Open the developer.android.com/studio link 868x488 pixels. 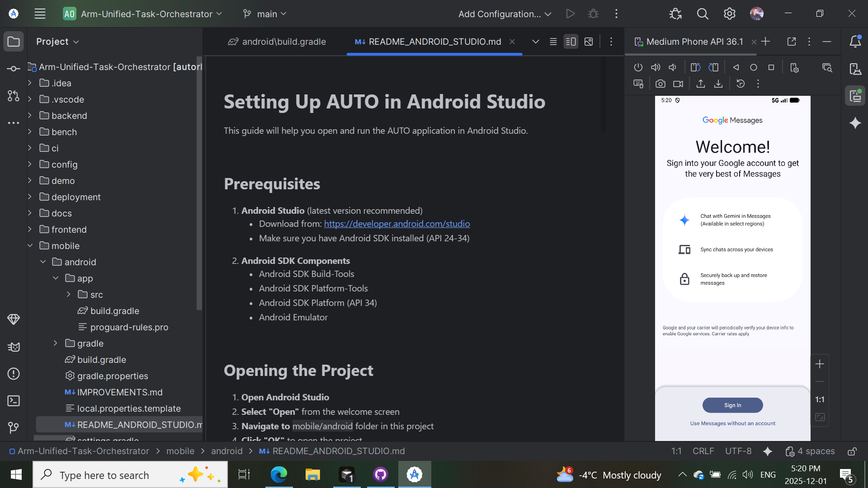[x=396, y=224]
